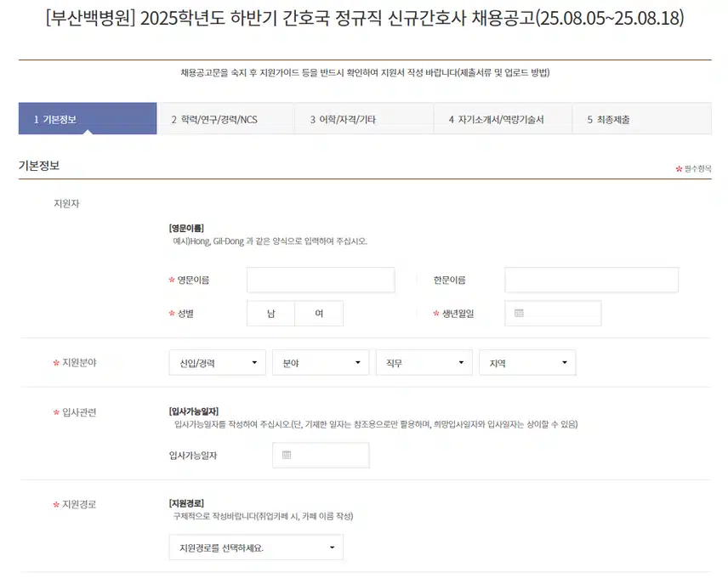Screen dimensions: 728x584
Task: Click the 한문이름 text field
Action: click(592, 280)
